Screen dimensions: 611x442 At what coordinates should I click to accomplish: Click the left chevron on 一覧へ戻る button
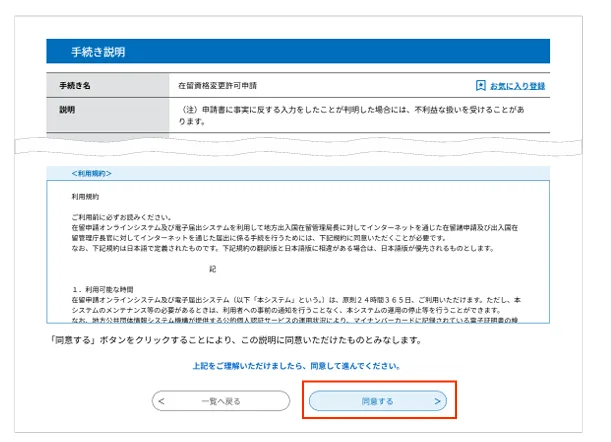[x=161, y=401]
